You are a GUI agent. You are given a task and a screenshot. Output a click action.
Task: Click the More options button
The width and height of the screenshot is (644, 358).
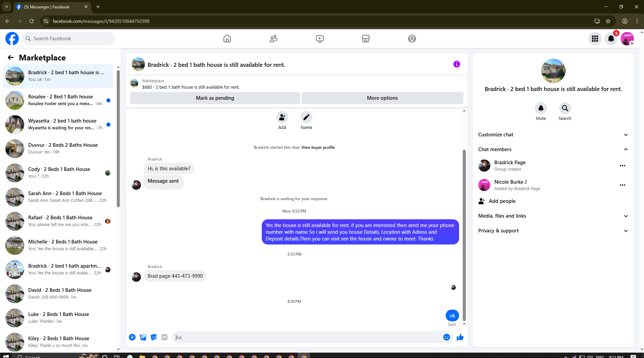pos(382,98)
